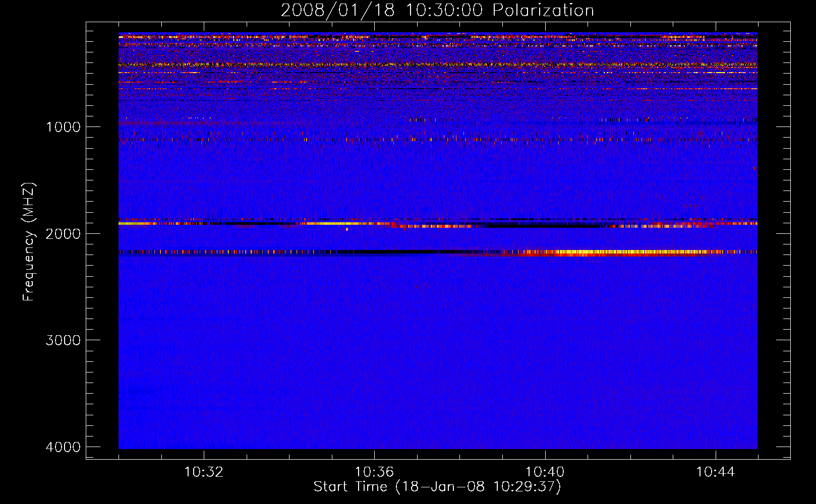Click the Start Time x-axis label
The height and width of the screenshot is (504, 816).
pos(351,487)
